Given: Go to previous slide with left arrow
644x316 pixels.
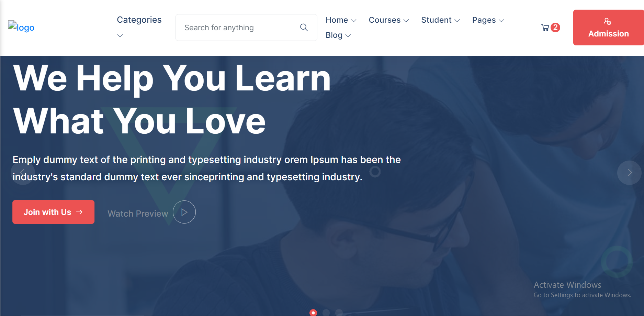Looking at the screenshot, I should tap(23, 173).
